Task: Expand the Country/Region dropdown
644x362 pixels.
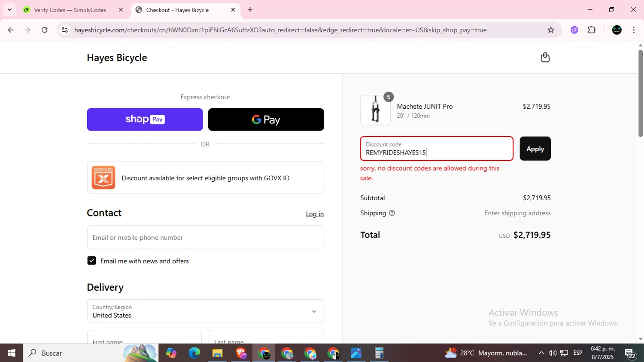Action: click(205, 311)
